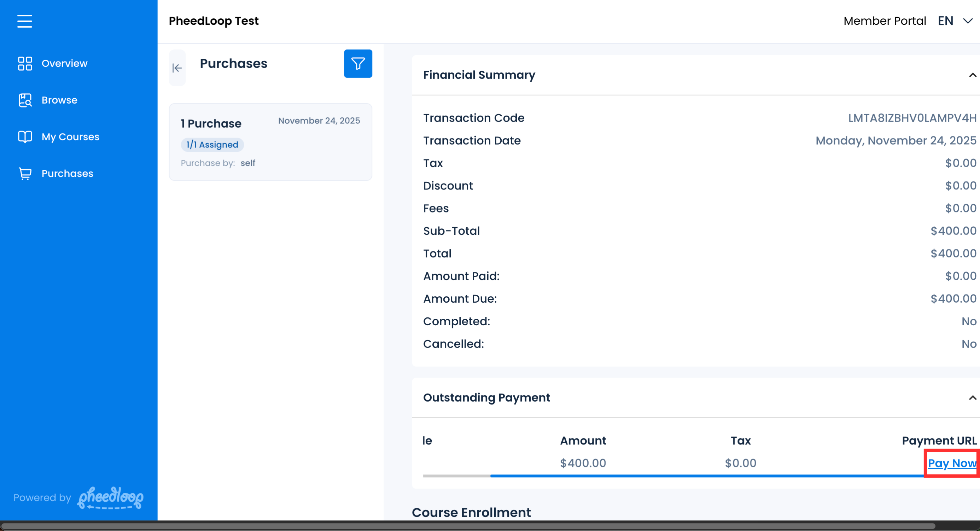Select the 1 Purchase card
Image resolution: width=980 pixels, height=531 pixels.
[270, 142]
